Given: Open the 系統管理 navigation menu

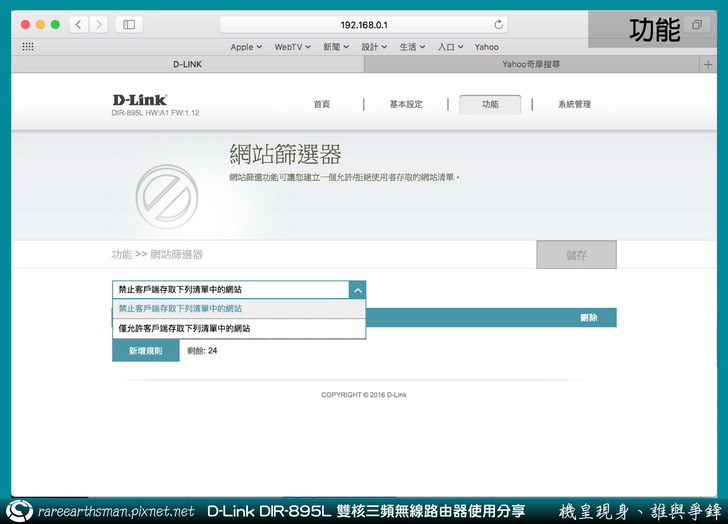Looking at the screenshot, I should 574,104.
